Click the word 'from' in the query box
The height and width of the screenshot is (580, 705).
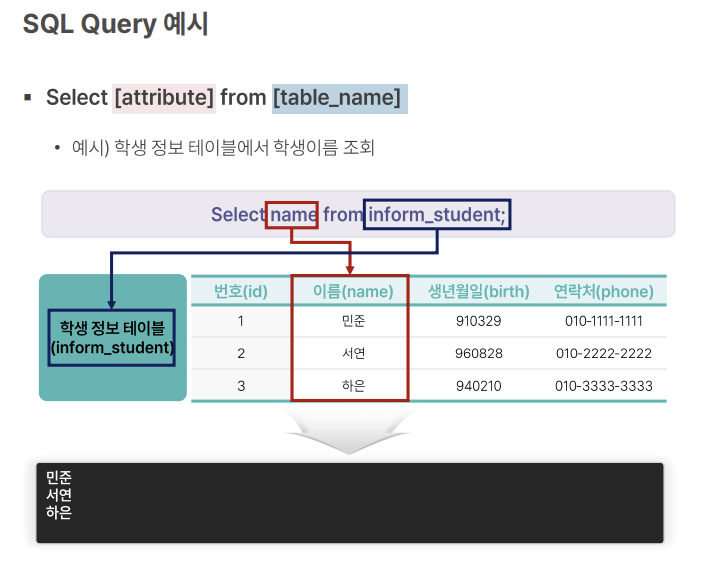(x=343, y=214)
